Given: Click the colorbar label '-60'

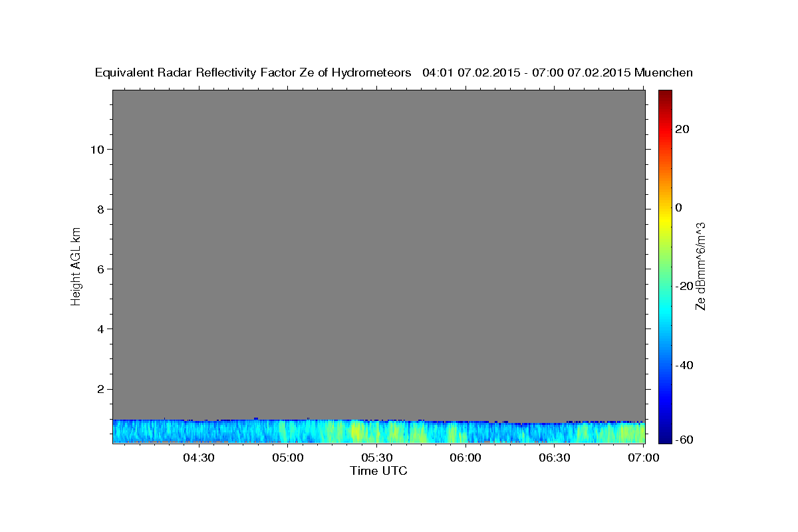Looking at the screenshot, I should pos(684,440).
